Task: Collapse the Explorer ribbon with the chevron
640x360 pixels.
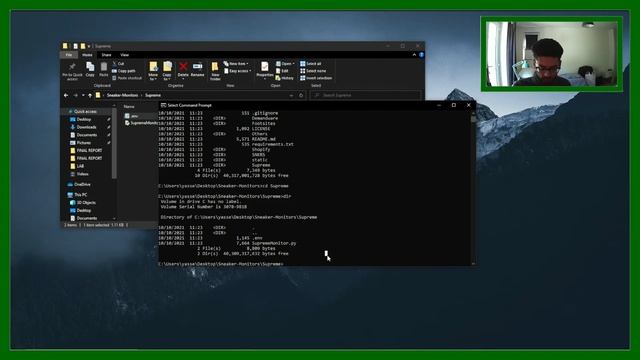Action: (414, 55)
